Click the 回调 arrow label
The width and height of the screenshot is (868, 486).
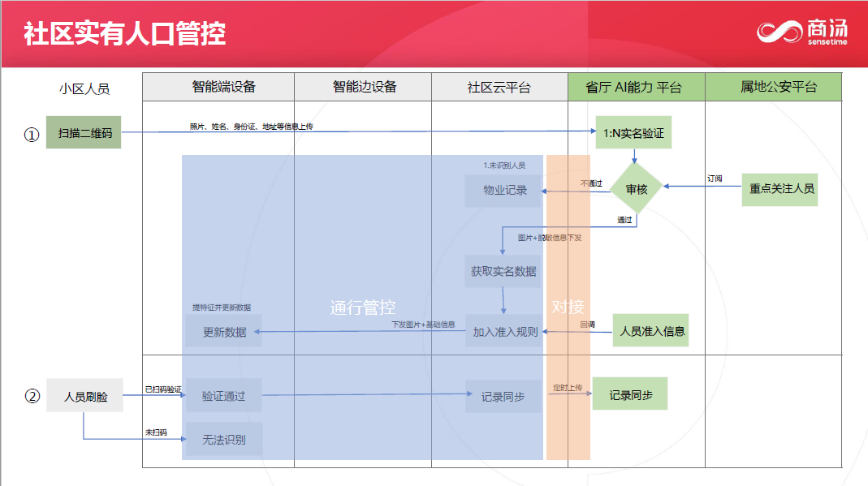tap(587, 325)
